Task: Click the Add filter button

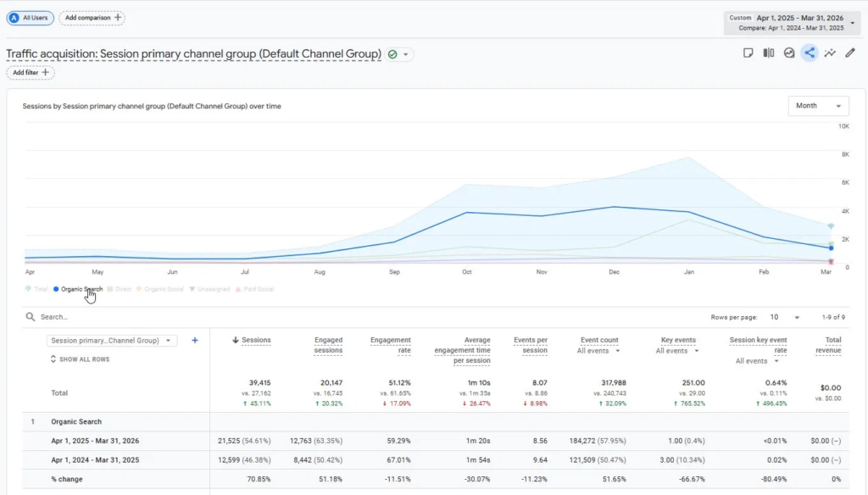Action: click(x=31, y=73)
